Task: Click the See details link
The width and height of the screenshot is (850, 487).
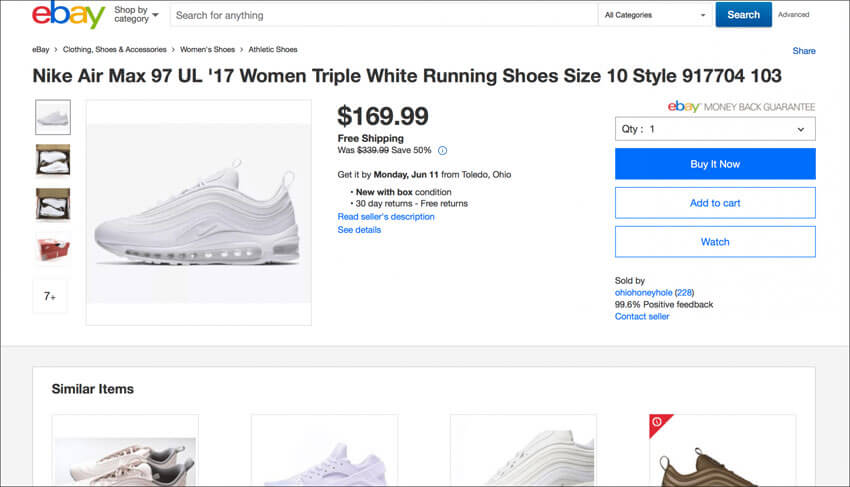Action: coord(359,230)
